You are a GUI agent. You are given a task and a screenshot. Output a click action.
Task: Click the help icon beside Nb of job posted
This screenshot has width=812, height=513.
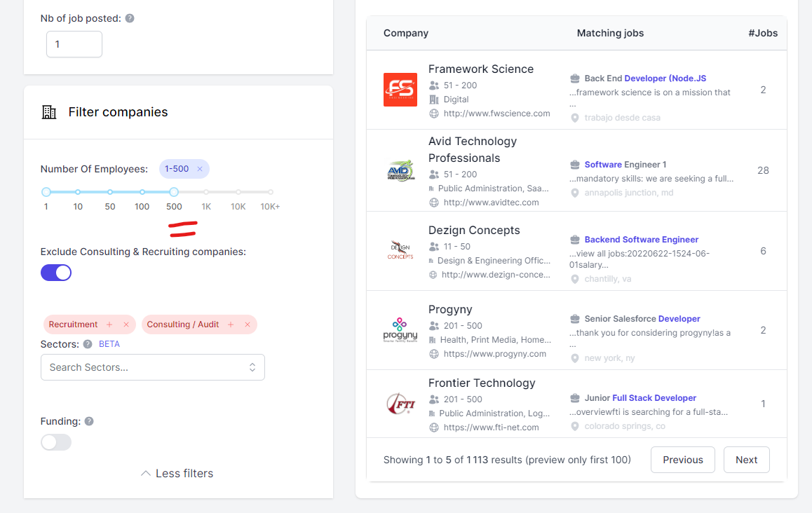(130, 18)
